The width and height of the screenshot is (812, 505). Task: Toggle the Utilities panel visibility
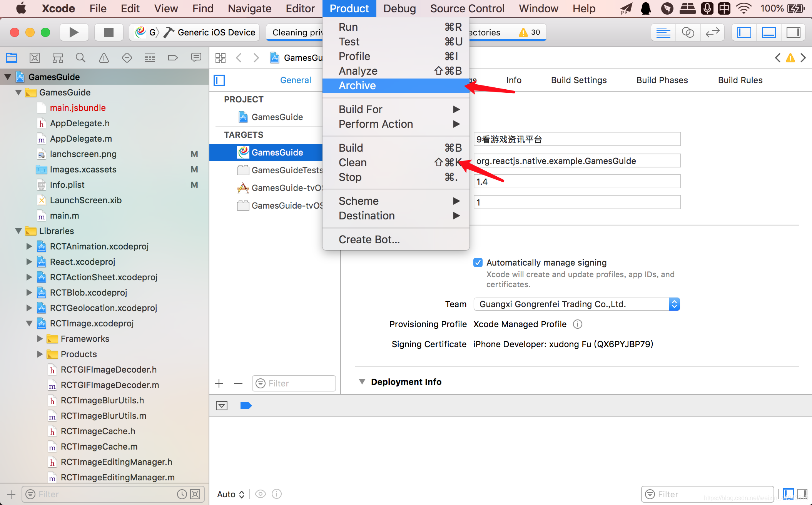[x=793, y=32]
